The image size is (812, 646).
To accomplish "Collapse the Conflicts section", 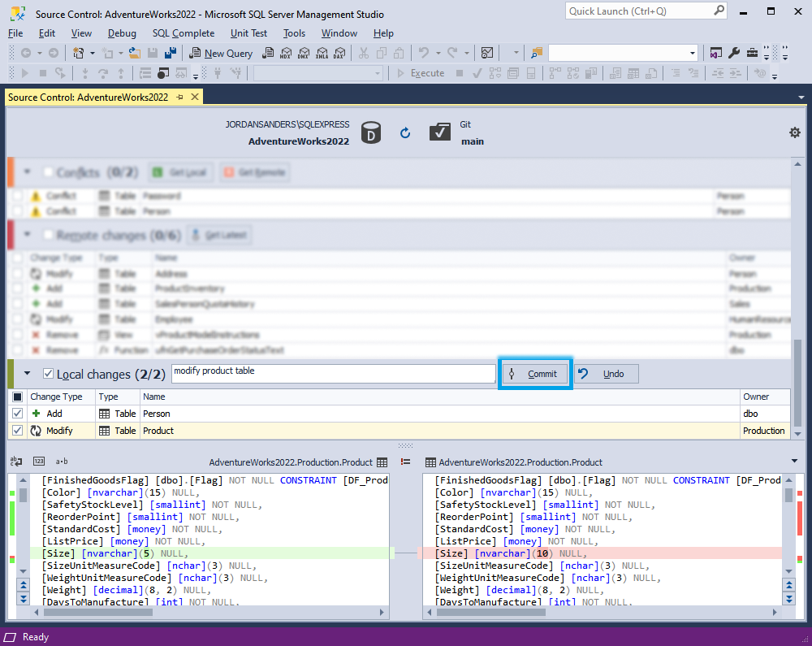I will (x=27, y=171).
